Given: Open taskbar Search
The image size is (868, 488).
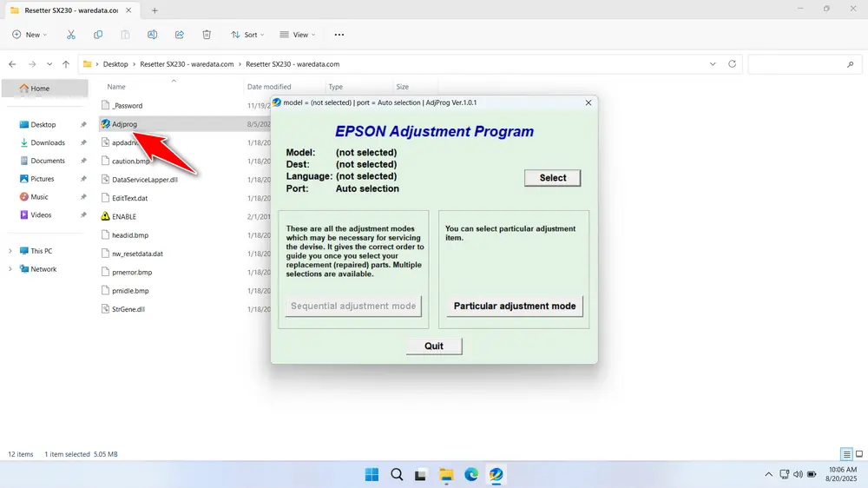Looking at the screenshot, I should 397,475.
